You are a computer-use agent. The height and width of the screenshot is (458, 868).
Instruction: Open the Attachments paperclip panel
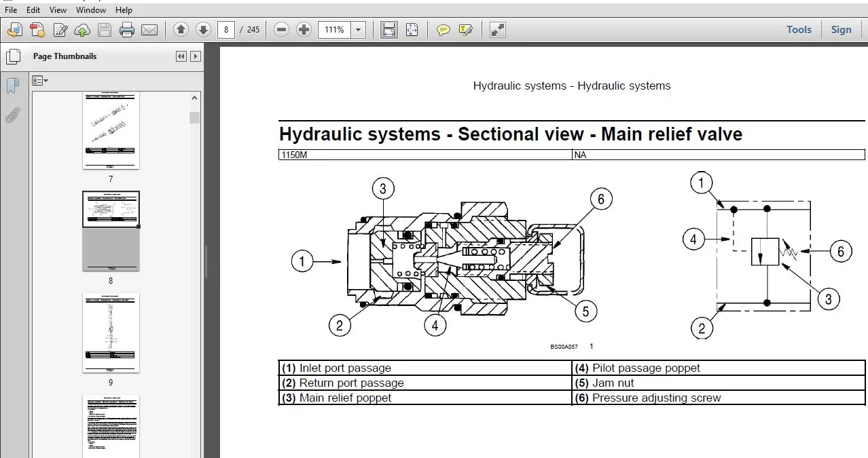pos(12,115)
